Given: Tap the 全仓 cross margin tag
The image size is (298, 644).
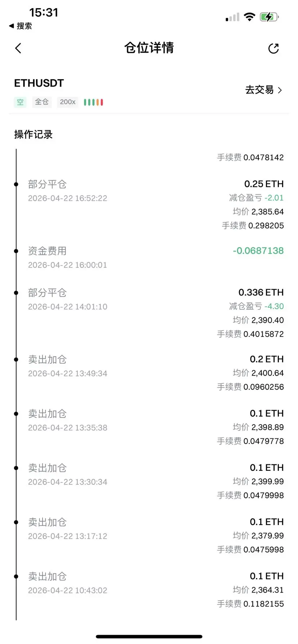Looking at the screenshot, I should [x=42, y=102].
